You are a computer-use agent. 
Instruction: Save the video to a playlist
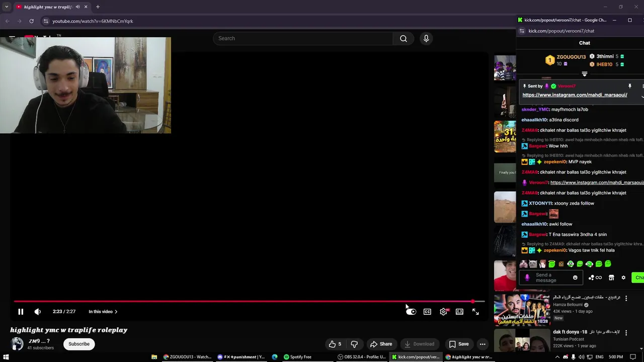pyautogui.click(x=458, y=344)
